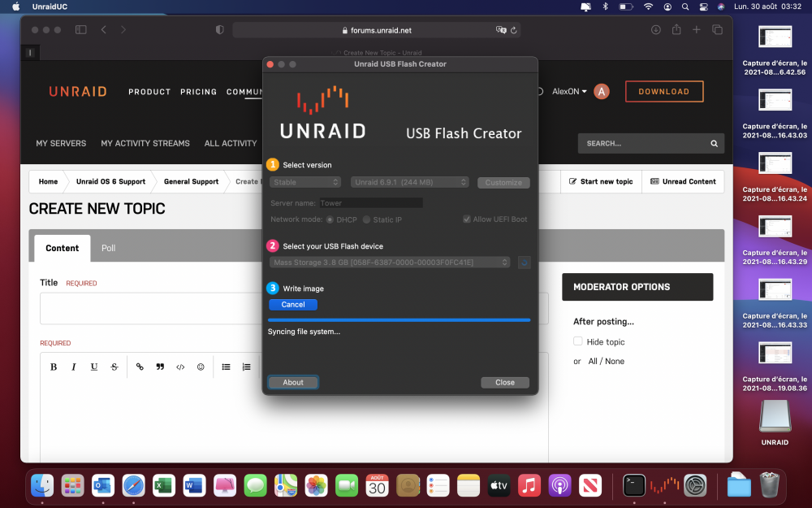Click the Bold formatting icon
Image resolution: width=812 pixels, height=508 pixels.
coord(54,367)
